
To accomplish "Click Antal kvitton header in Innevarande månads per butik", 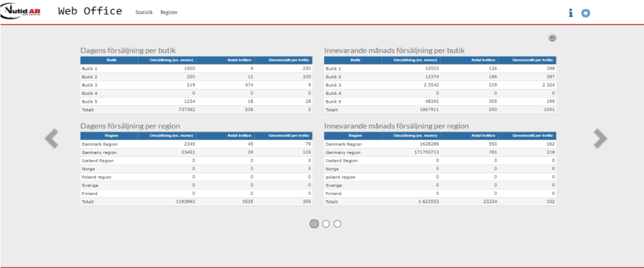I will pyautogui.click(x=469, y=60).
